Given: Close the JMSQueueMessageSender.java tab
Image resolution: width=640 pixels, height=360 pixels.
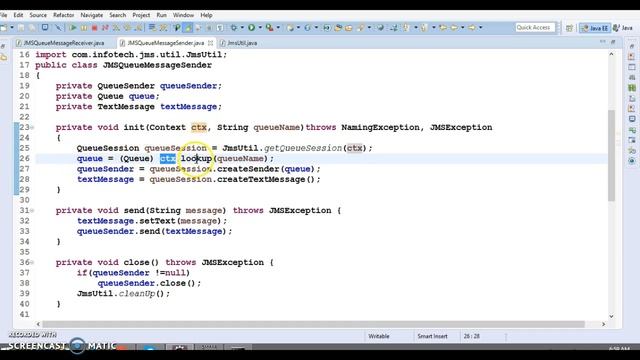Looking at the screenshot, I should click(x=210, y=43).
